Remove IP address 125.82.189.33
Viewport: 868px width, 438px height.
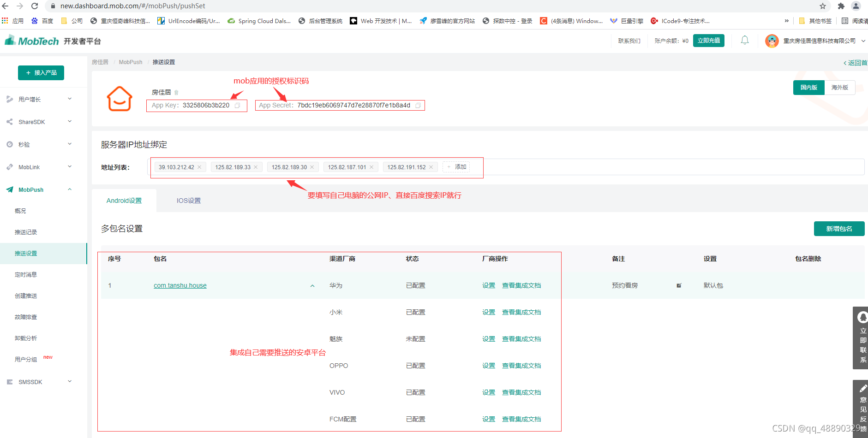(256, 167)
